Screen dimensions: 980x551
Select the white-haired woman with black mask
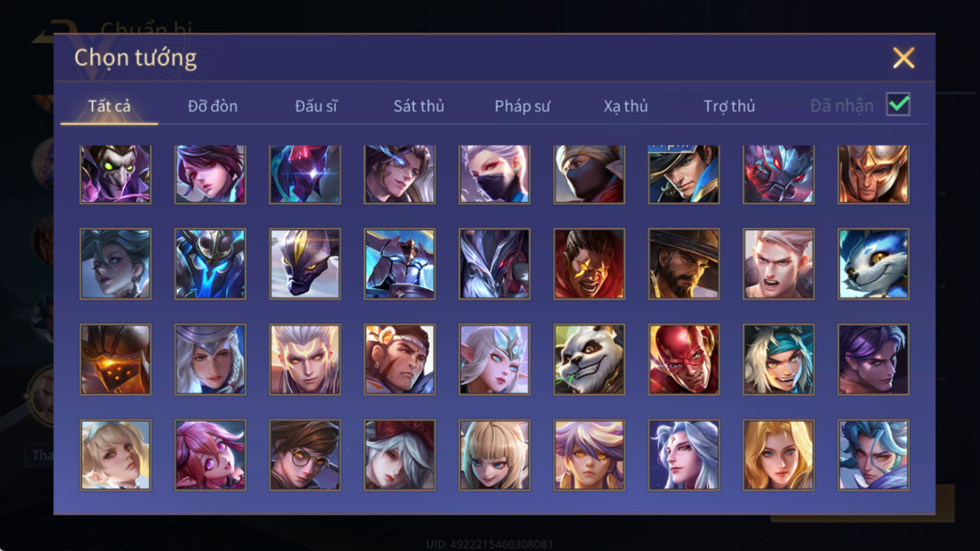tap(494, 173)
